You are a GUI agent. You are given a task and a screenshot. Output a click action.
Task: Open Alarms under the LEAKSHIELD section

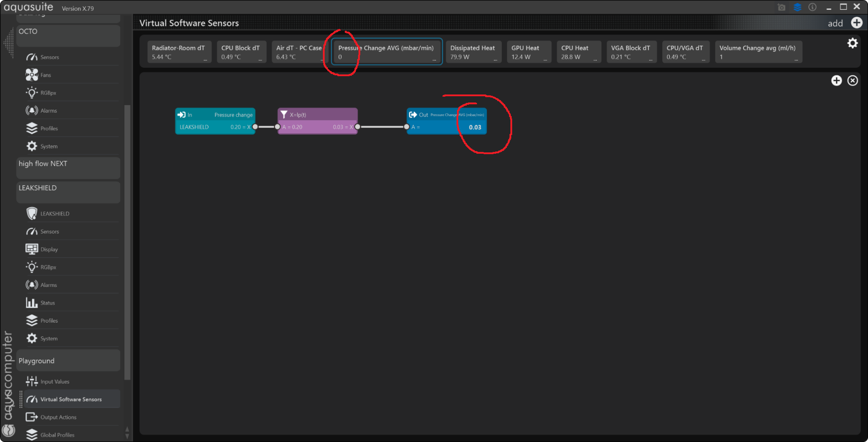pos(72,285)
